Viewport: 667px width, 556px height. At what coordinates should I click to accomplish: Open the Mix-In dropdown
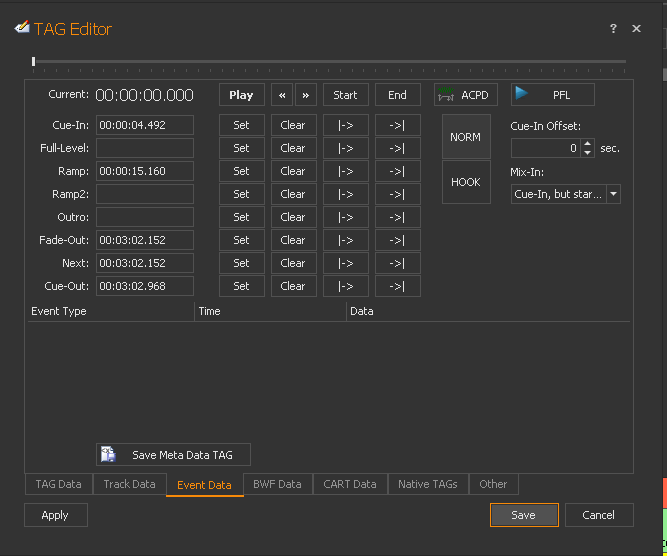pyautogui.click(x=613, y=194)
